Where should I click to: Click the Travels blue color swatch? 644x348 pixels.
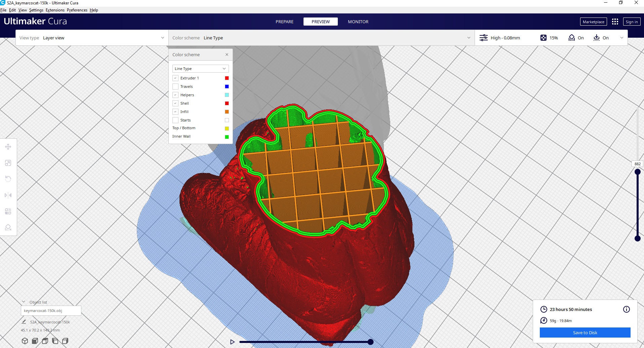point(227,86)
